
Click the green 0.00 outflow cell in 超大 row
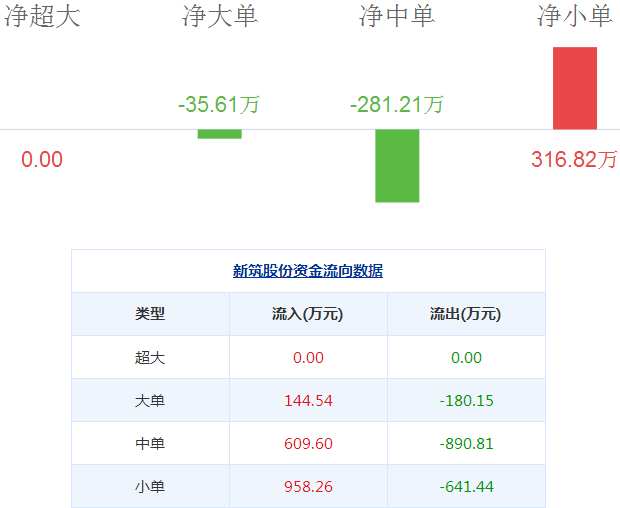pos(467,358)
